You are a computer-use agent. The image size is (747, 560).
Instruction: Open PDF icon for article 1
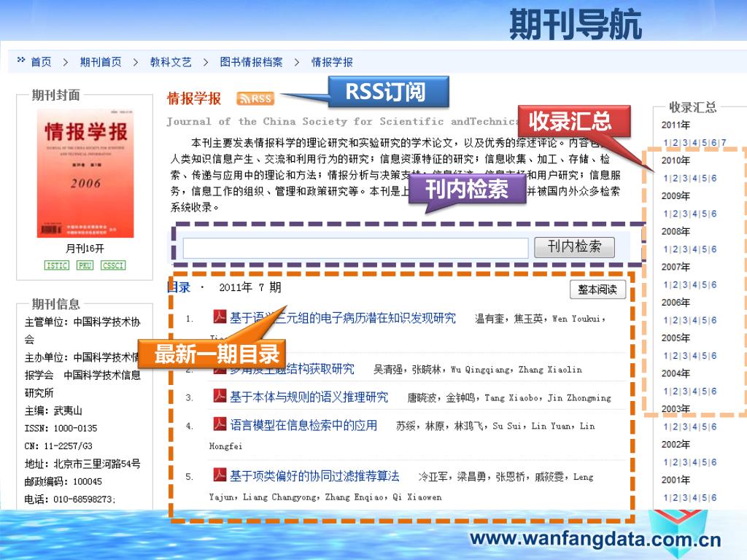coord(220,316)
